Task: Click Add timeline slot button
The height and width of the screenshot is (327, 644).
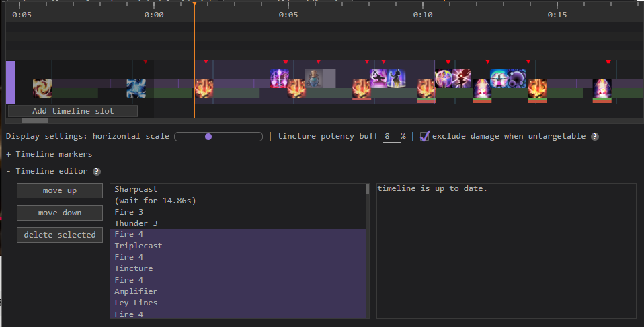Action: pos(73,111)
